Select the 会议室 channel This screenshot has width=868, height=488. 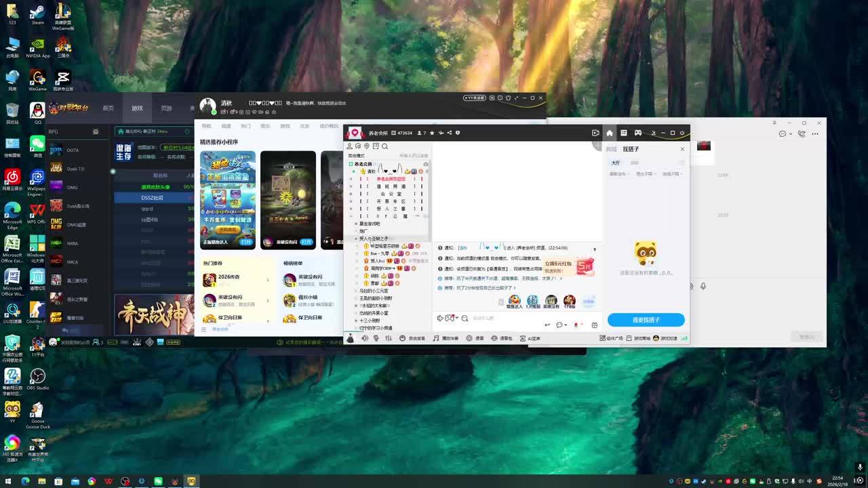[391, 194]
